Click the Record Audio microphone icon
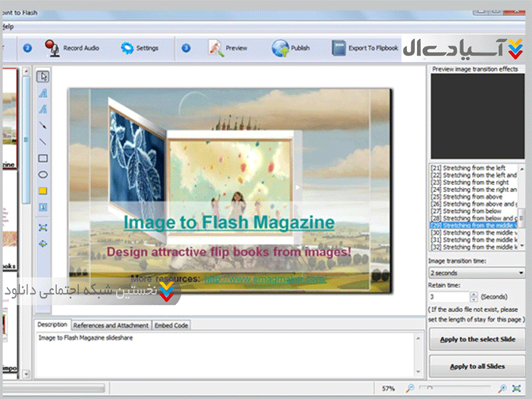This screenshot has width=532, height=399. click(53, 48)
